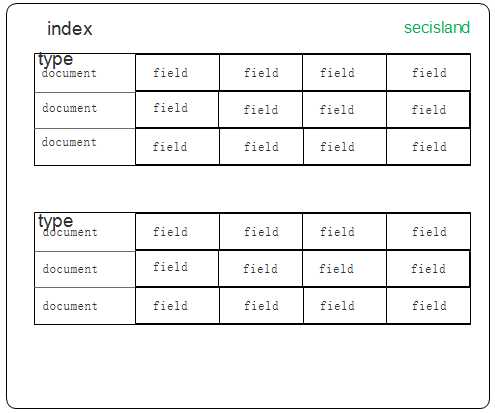
Task: Click first field cell in upper table's bottom row
Action: [x=177, y=147]
